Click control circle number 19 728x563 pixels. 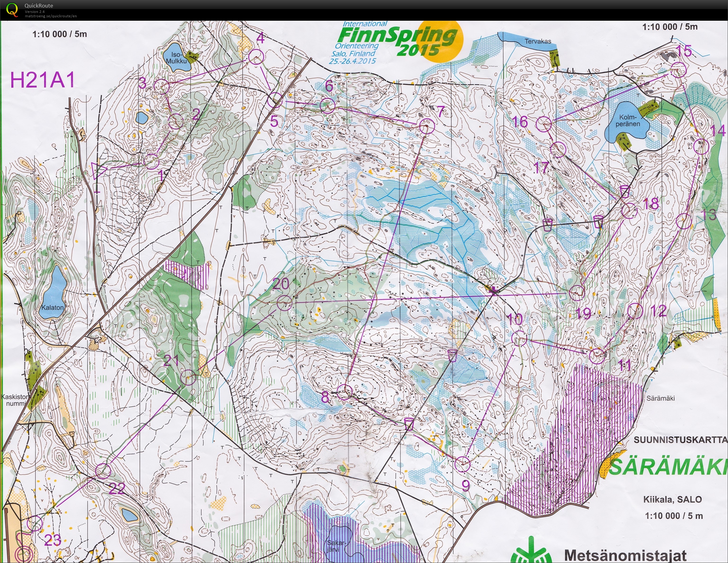pos(577,293)
